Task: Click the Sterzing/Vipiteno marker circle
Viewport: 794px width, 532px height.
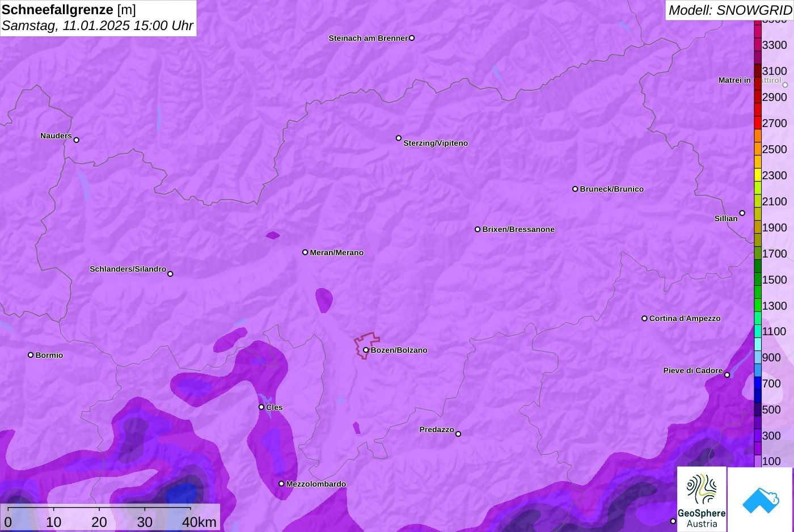Action: pyautogui.click(x=399, y=138)
